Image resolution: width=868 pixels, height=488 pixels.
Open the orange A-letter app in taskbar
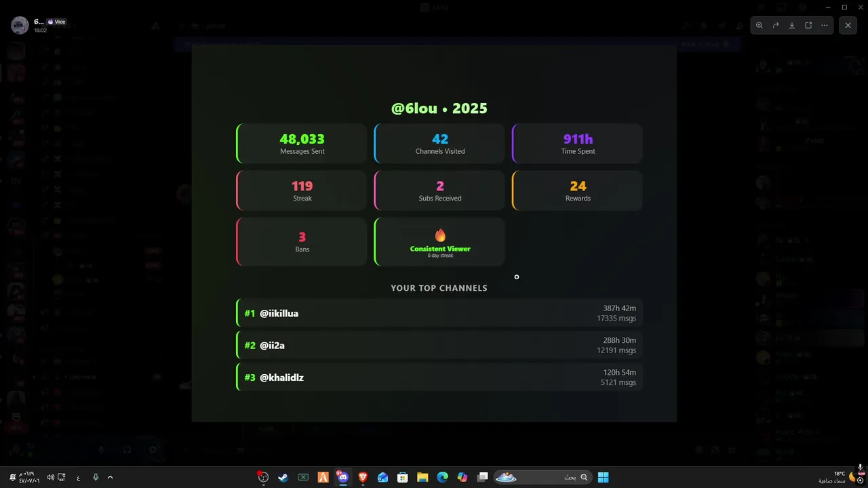(x=323, y=477)
